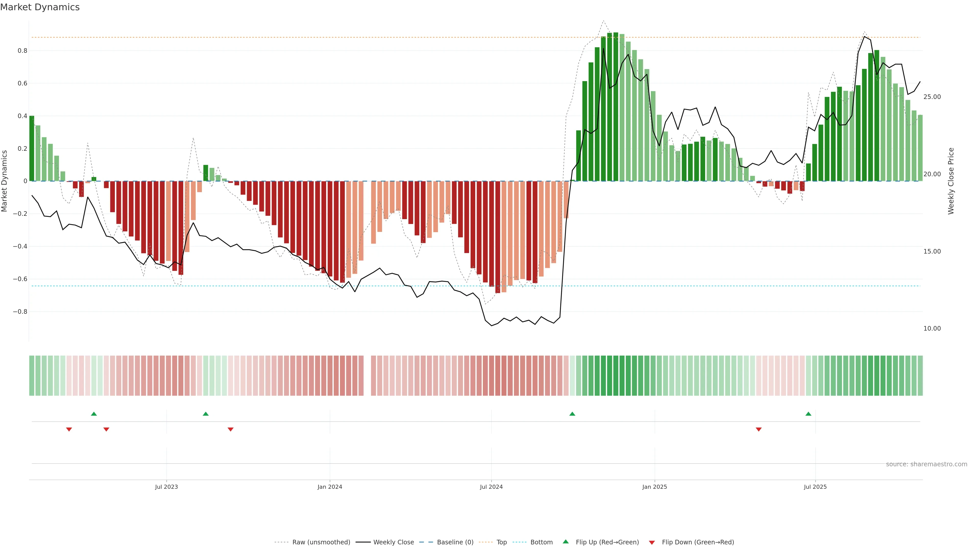
Task: Click the Jan 2025 axis label
Action: (654, 487)
